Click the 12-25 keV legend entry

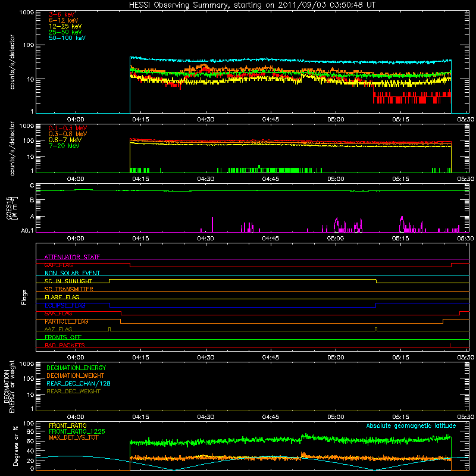pyautogui.click(x=65, y=26)
